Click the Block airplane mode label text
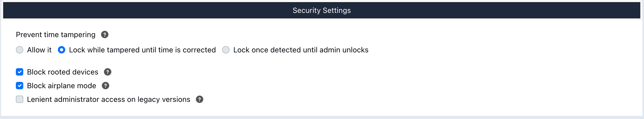 pyautogui.click(x=62, y=86)
